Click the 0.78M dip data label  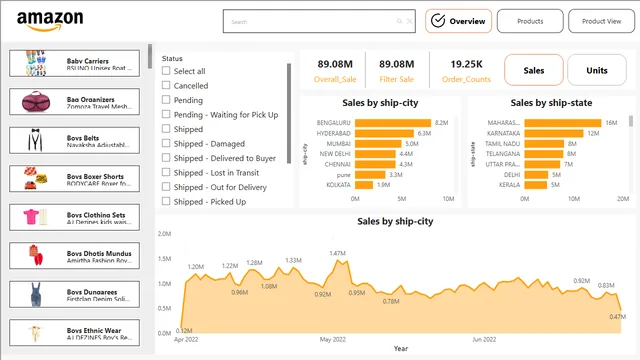point(391,301)
